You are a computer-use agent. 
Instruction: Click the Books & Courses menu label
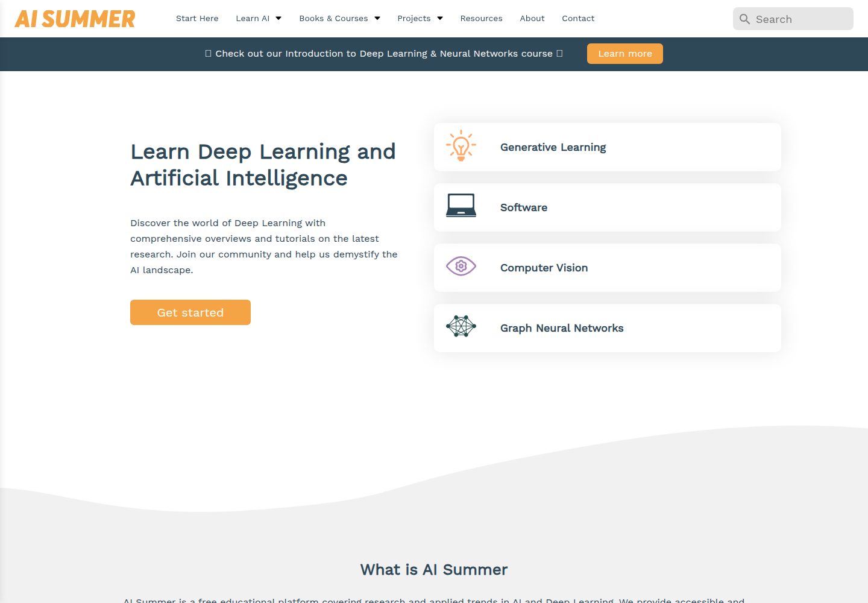333,19
